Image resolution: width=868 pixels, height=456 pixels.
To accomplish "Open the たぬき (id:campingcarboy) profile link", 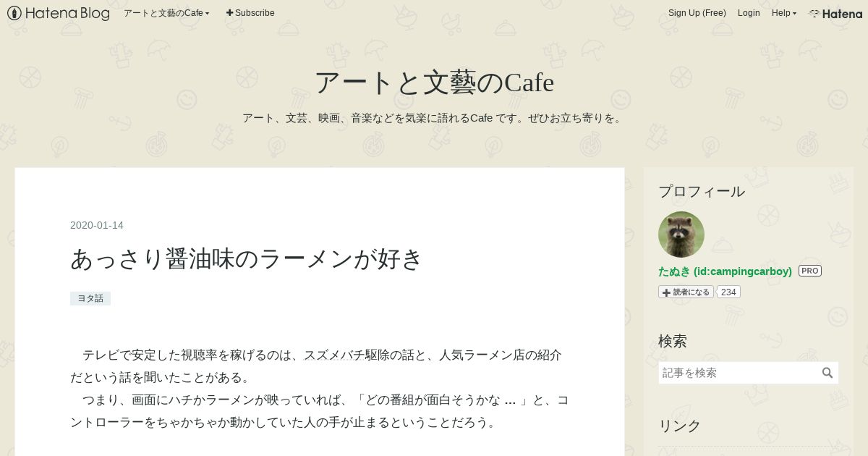I will tap(725, 271).
